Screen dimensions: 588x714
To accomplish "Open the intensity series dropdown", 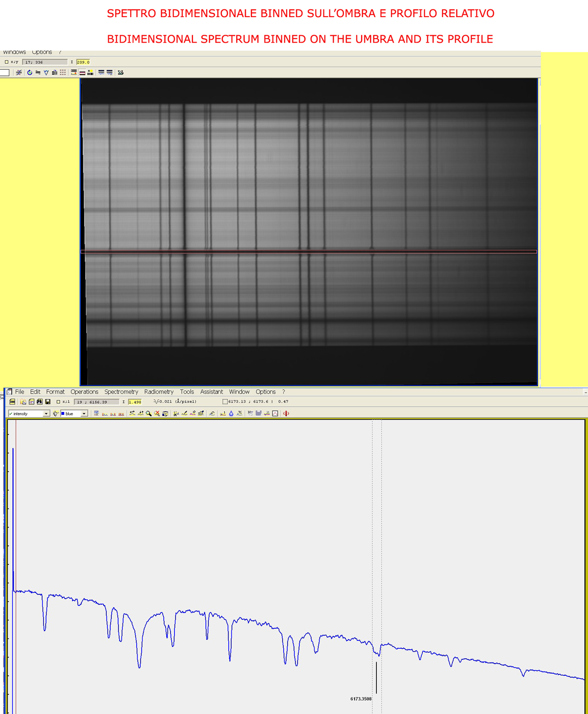I will 46,414.
